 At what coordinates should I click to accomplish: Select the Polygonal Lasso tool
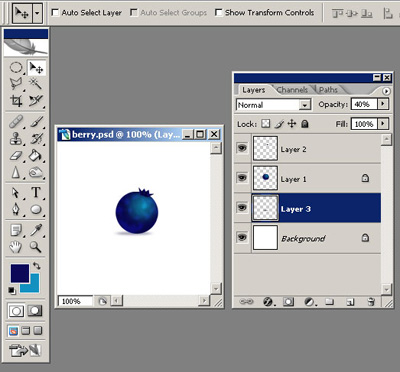[x=16, y=83]
